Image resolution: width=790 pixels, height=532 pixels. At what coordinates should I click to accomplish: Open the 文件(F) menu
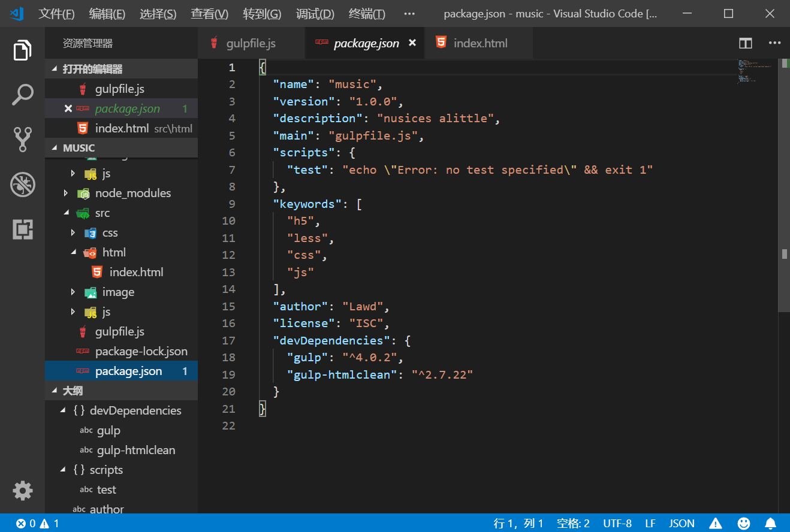click(x=57, y=14)
